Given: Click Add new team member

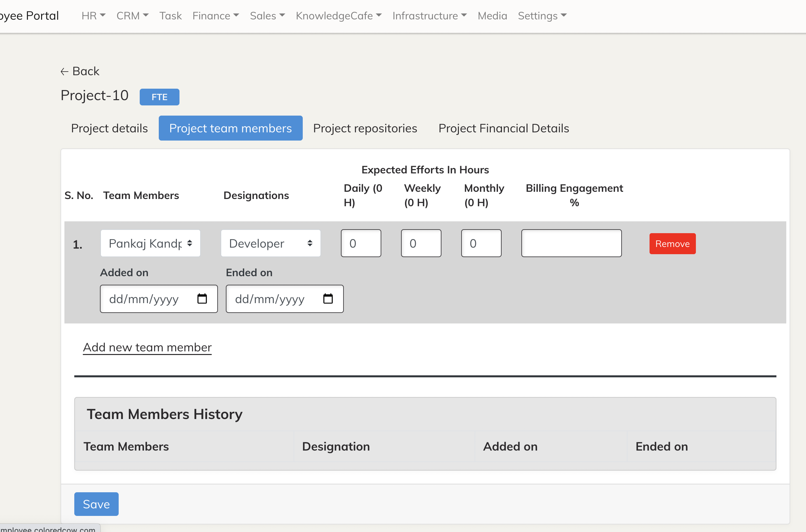Looking at the screenshot, I should coord(147,347).
